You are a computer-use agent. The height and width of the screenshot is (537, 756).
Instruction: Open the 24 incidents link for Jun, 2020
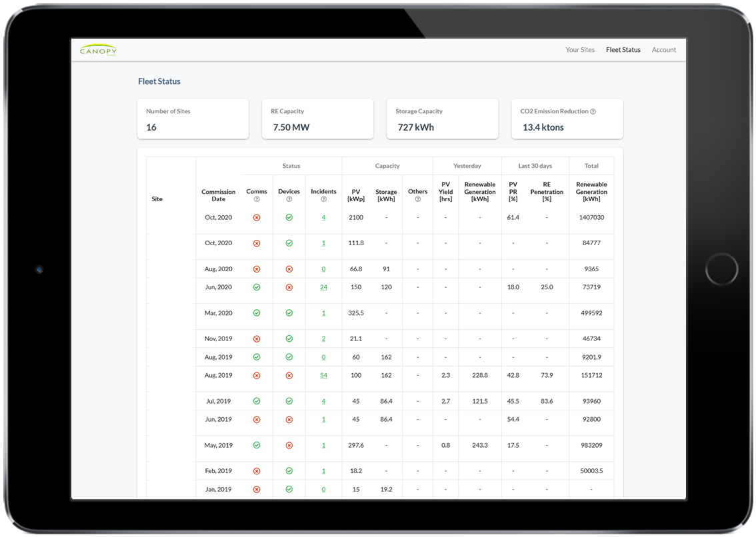(323, 288)
